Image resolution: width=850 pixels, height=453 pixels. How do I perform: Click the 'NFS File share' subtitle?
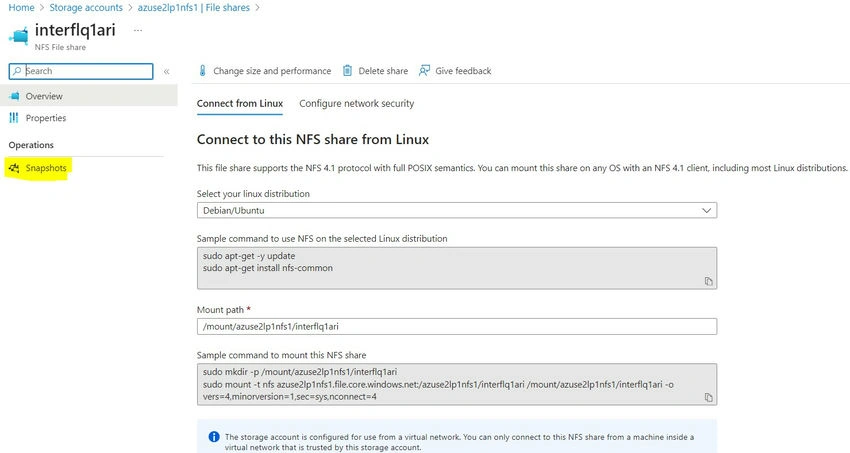60,47
